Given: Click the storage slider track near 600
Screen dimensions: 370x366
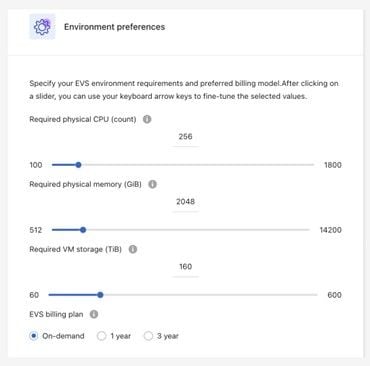Looking at the screenshot, I should point(312,295).
